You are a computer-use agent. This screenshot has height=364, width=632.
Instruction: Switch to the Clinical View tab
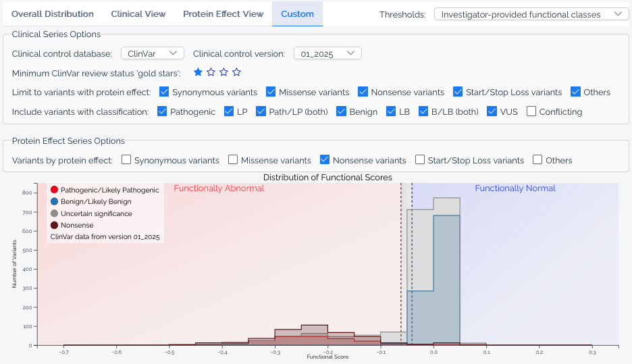coord(138,14)
